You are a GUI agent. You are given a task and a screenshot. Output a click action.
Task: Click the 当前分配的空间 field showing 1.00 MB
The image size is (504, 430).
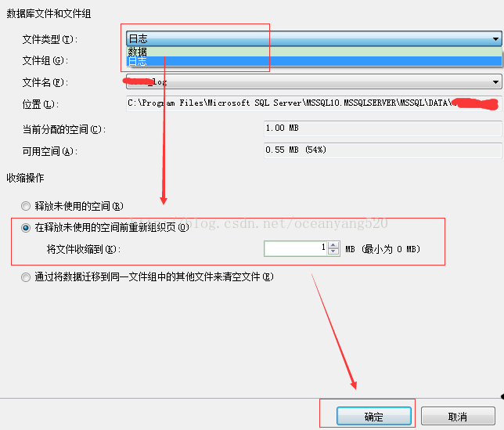(383, 128)
